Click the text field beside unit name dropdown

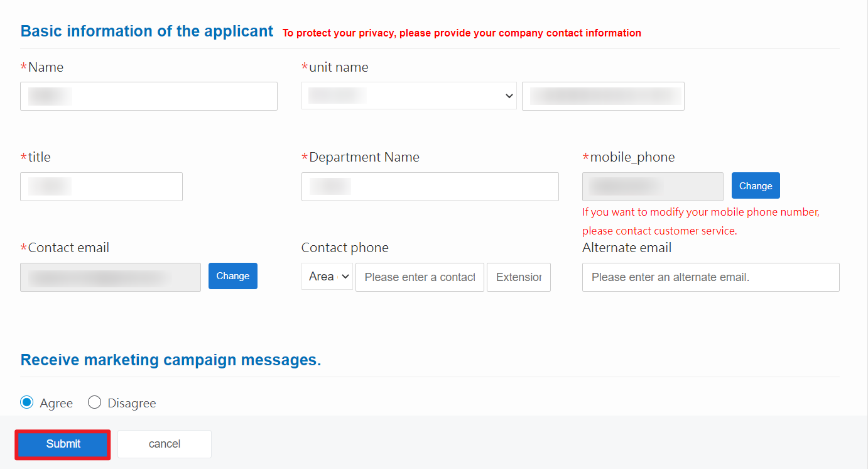[x=603, y=96]
